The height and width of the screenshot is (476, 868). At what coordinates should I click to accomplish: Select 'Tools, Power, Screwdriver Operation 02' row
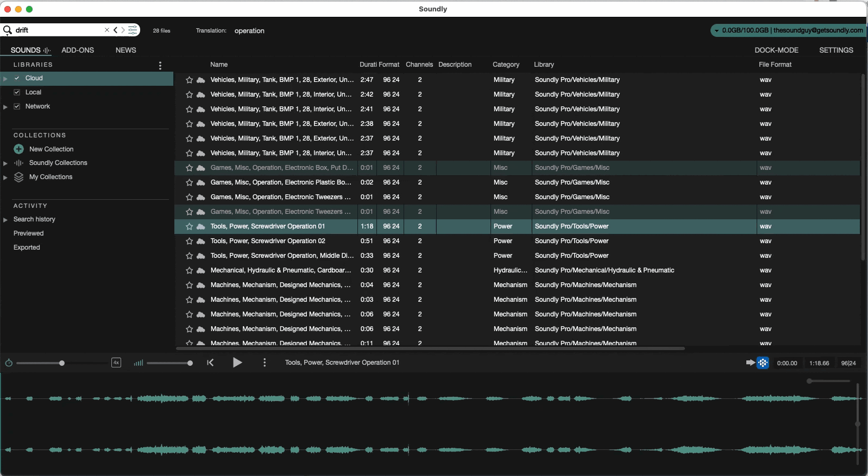[517, 241]
